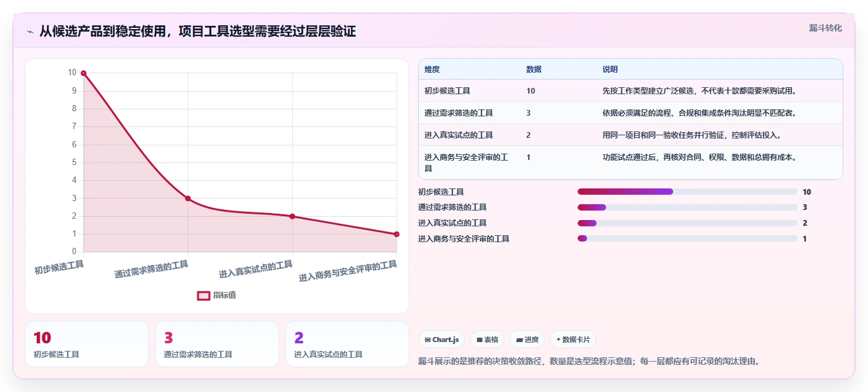Click the slide title 从候选产品到稳定使用
Image resolution: width=868 pixels, height=392 pixels.
(x=197, y=32)
